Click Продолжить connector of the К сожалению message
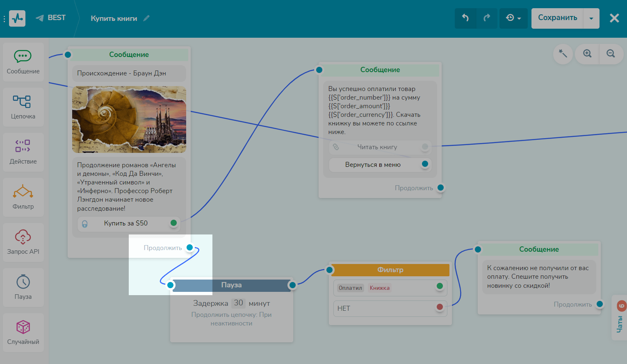Screen dimensions: 627x364 click(x=600, y=304)
